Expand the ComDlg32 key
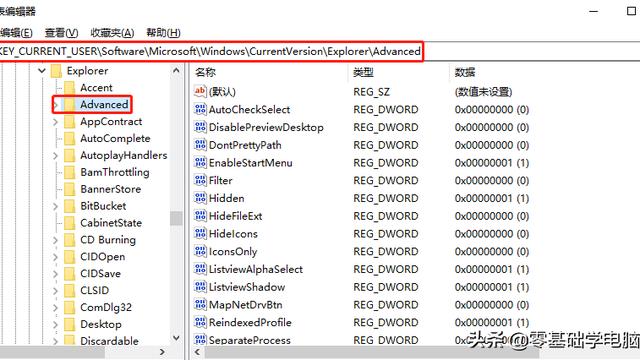 pyautogui.click(x=56, y=307)
